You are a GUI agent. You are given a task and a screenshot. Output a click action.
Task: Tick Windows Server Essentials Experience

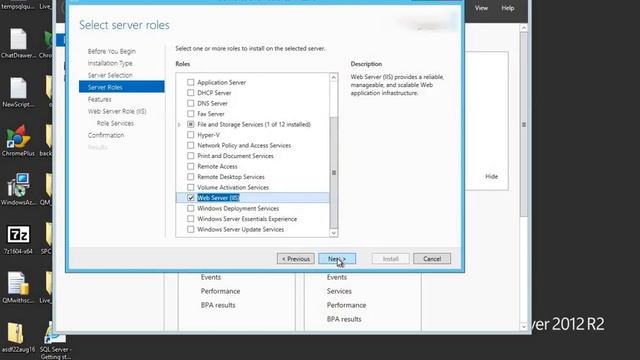click(x=191, y=219)
